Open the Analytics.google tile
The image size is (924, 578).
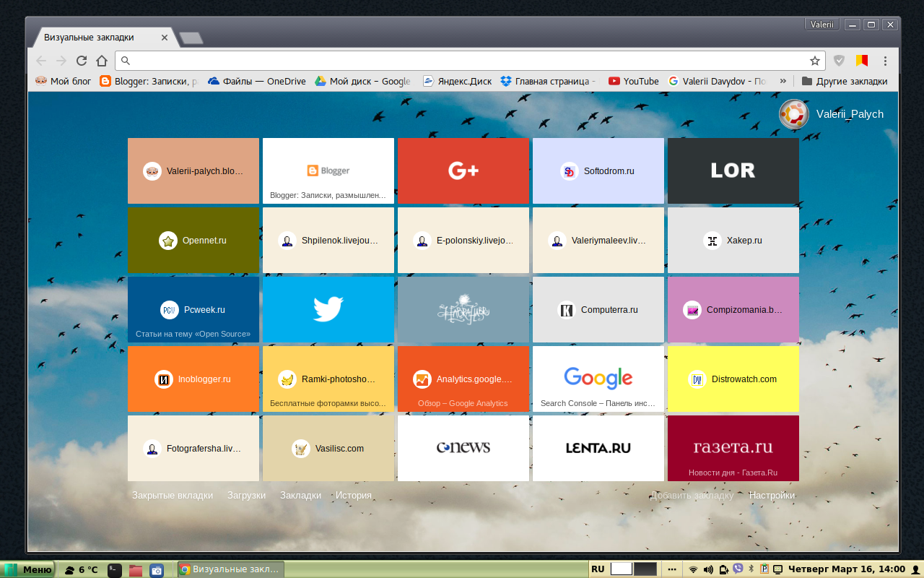point(463,379)
